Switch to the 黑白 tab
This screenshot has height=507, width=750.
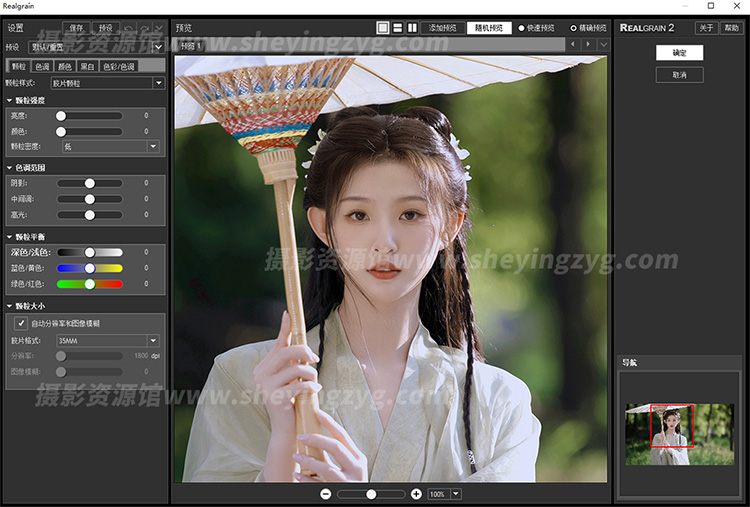point(88,65)
